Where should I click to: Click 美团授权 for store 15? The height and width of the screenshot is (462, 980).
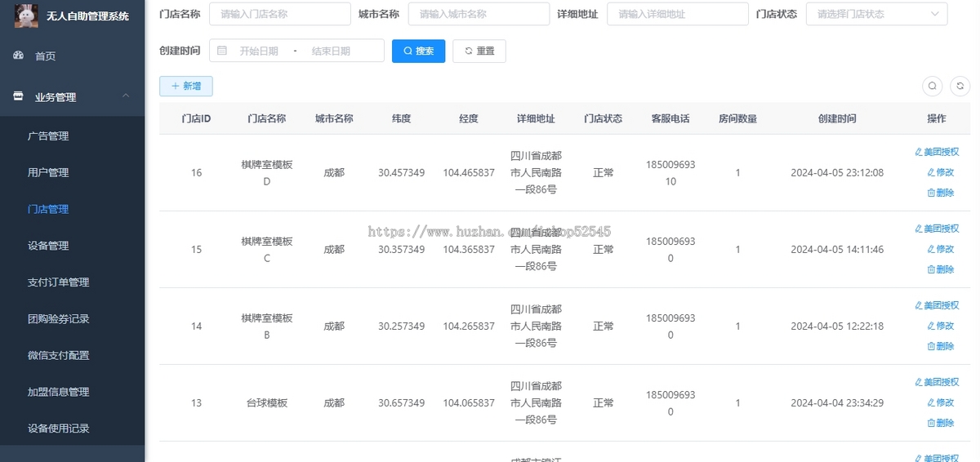tap(937, 229)
